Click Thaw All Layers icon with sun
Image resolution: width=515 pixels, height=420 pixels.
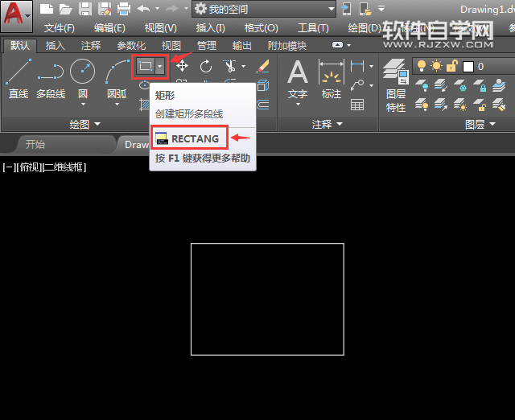pyautogui.click(x=460, y=105)
